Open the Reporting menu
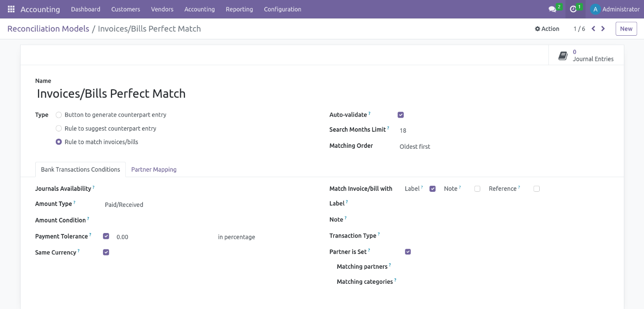 coord(239,9)
